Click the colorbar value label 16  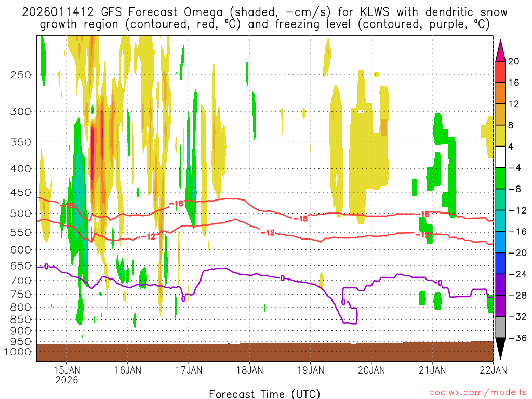(x=514, y=83)
